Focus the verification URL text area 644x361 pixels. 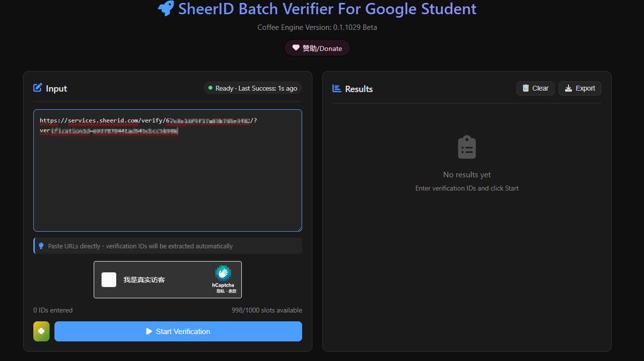pos(167,176)
